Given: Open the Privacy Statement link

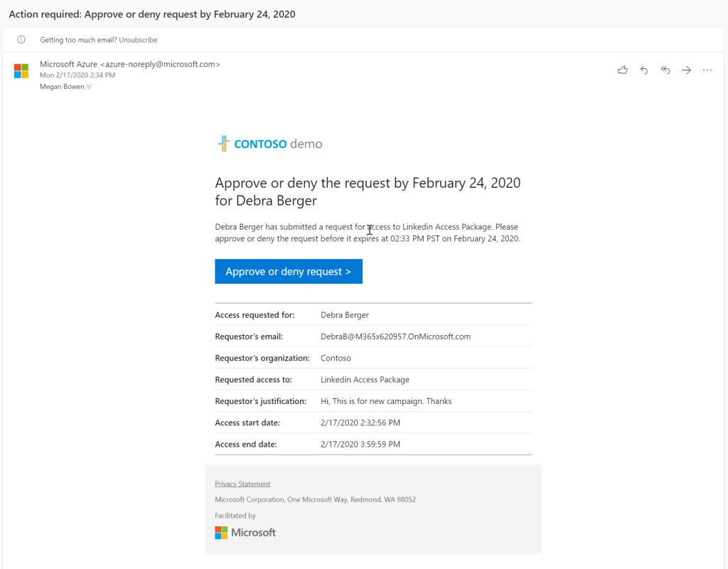Looking at the screenshot, I should pos(242,484).
